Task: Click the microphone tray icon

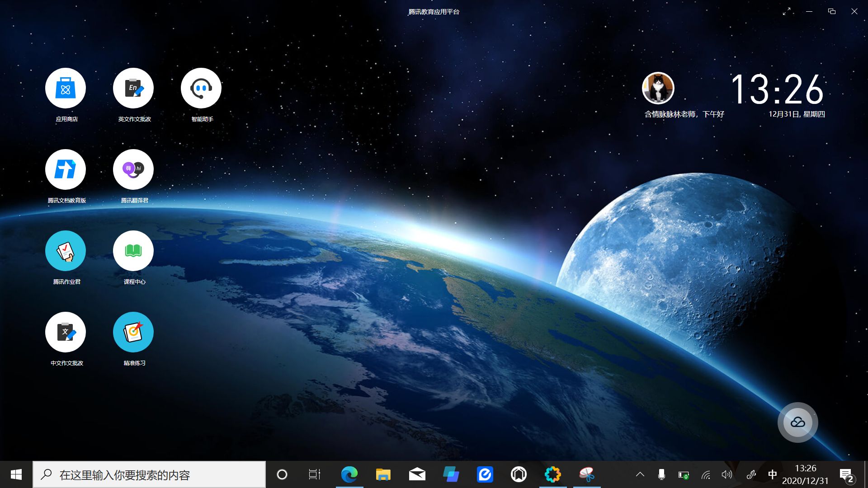Action: coord(661,474)
